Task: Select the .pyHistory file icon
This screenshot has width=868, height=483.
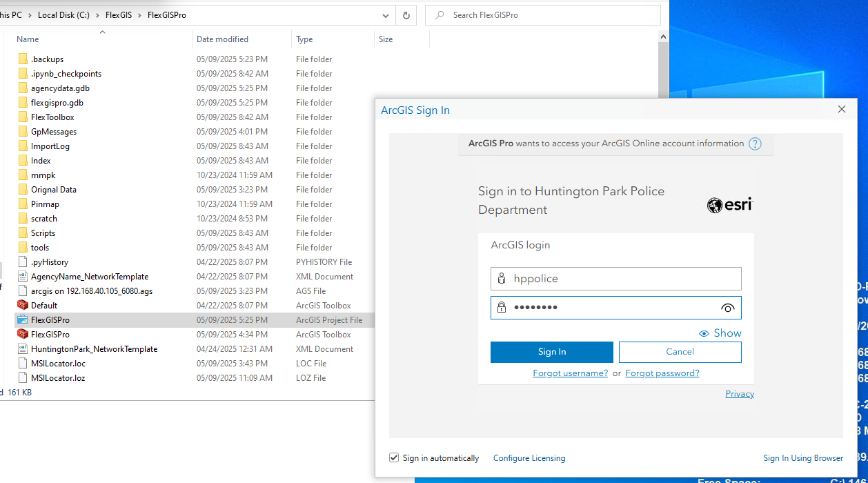Action: click(23, 262)
